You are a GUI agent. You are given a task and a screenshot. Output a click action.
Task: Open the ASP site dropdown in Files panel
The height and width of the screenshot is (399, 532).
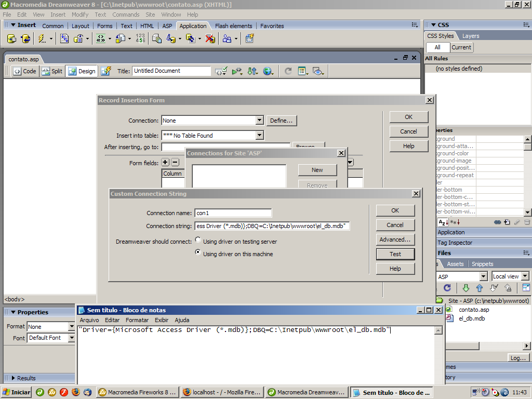tap(484, 276)
